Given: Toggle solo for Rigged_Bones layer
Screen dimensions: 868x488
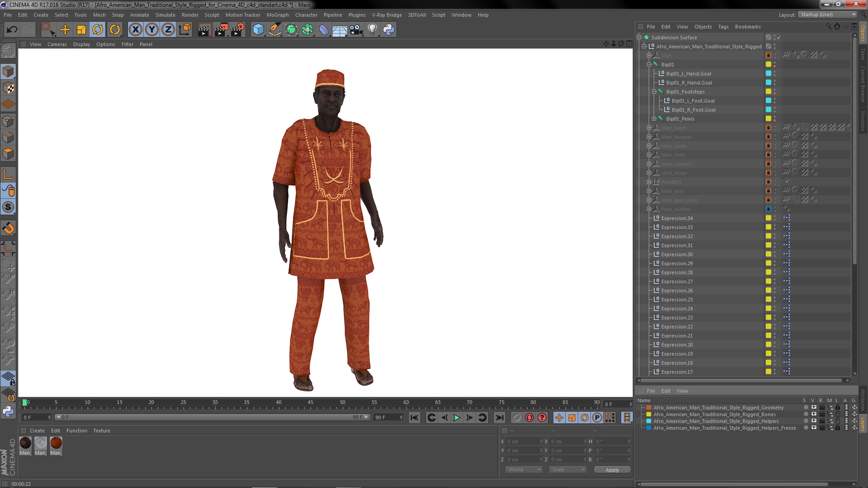Looking at the screenshot, I should [806, 414].
